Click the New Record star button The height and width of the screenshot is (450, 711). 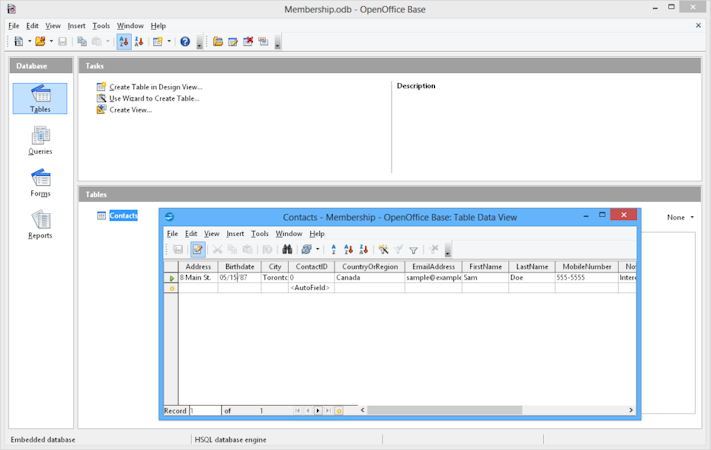tap(339, 411)
